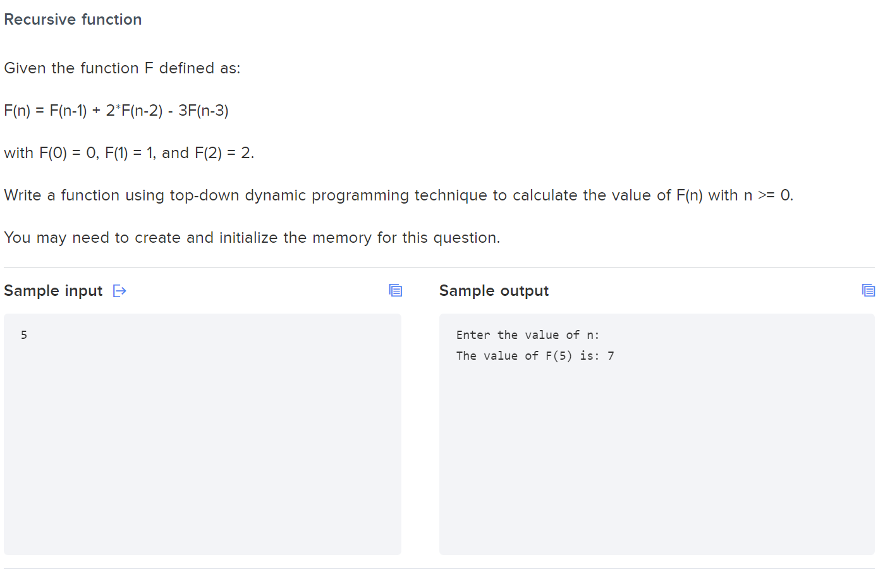Click the 'Given the function F defined as:' line
890x588 pixels.
(x=122, y=68)
